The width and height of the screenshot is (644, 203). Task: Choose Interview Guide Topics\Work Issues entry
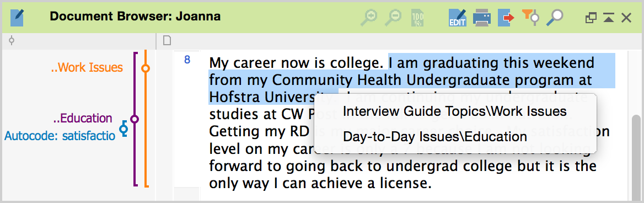point(455,111)
